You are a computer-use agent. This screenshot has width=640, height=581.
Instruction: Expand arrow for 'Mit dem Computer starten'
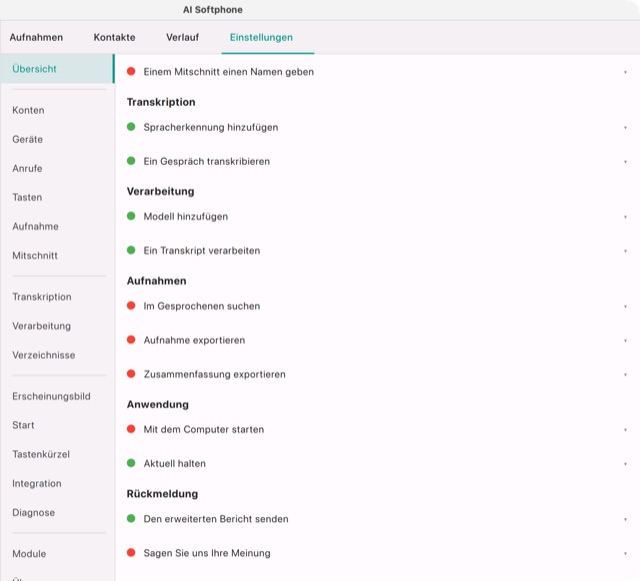pyautogui.click(x=625, y=430)
